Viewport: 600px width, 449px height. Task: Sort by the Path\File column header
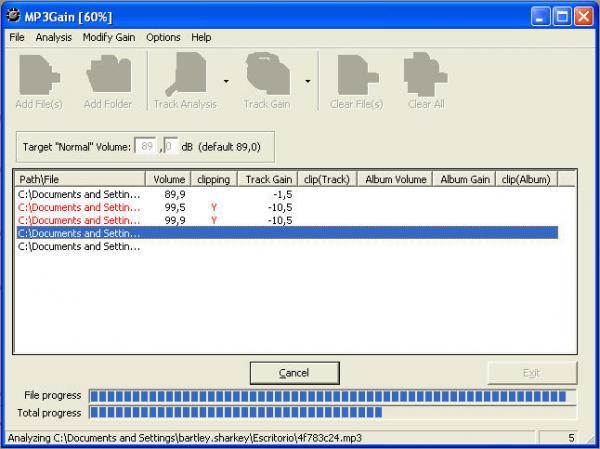click(80, 179)
